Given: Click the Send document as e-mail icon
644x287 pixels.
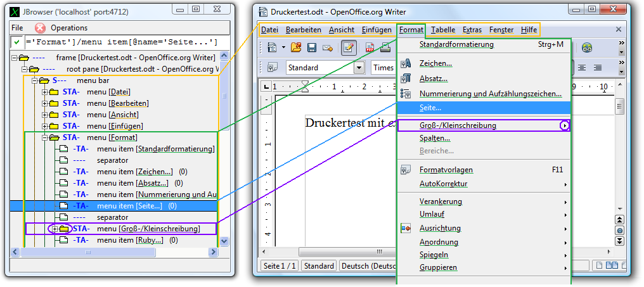Looking at the screenshot, I should tap(328, 48).
